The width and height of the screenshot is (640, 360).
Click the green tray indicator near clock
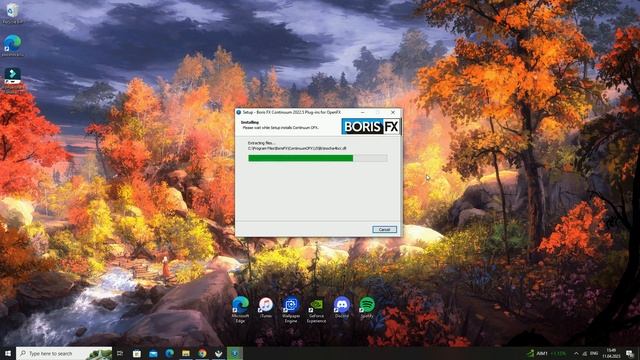(x=531, y=353)
